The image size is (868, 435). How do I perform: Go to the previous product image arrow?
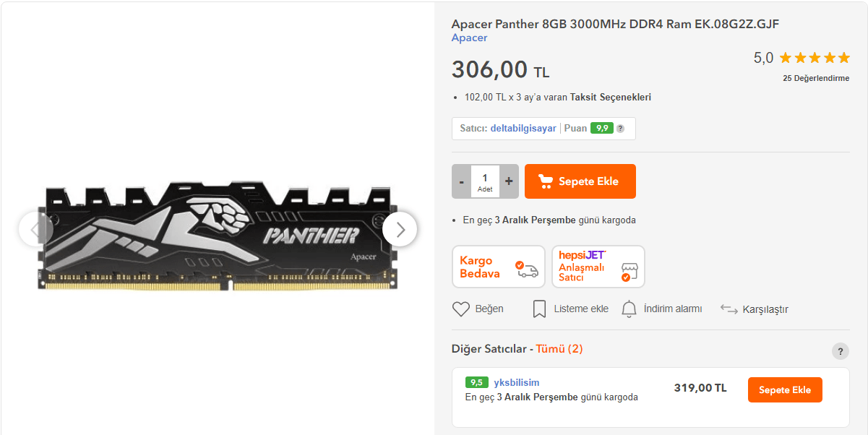35,229
